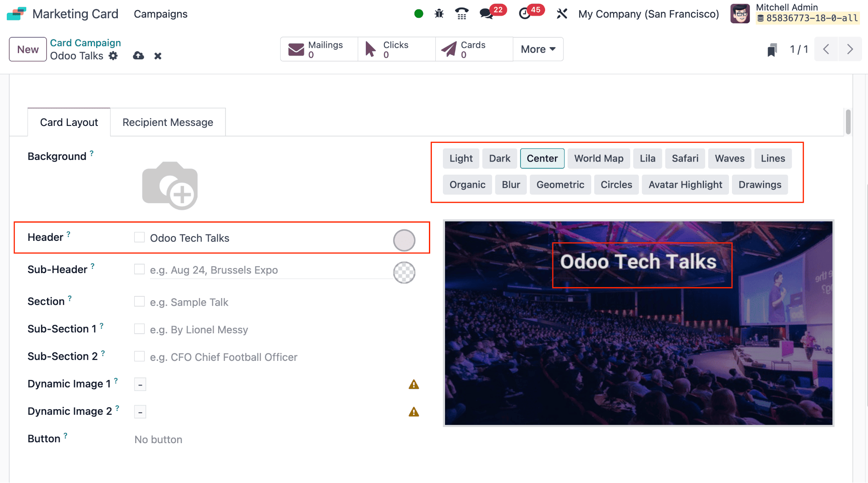868x483 pixels.
Task: Show Sub-Header help question mark
Action: [92, 266]
